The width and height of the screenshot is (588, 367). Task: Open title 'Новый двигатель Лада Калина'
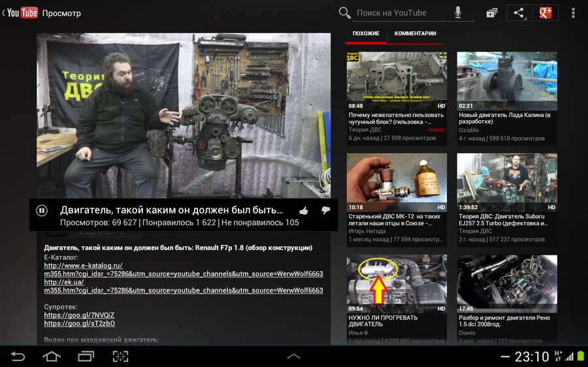(504, 118)
